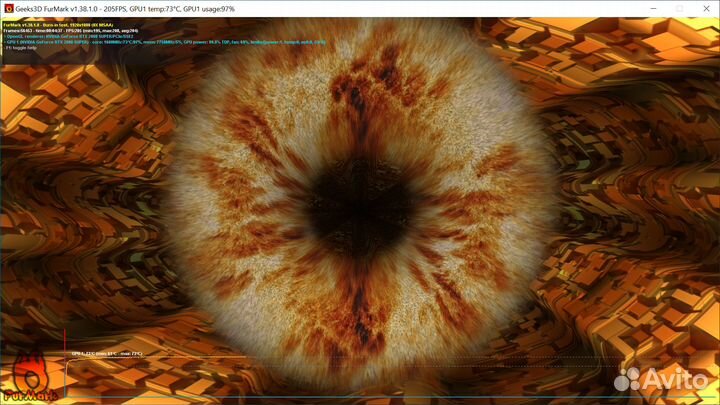Click the GPU 1 temperature graph label
Screen dimensions: 720x405
point(107,354)
